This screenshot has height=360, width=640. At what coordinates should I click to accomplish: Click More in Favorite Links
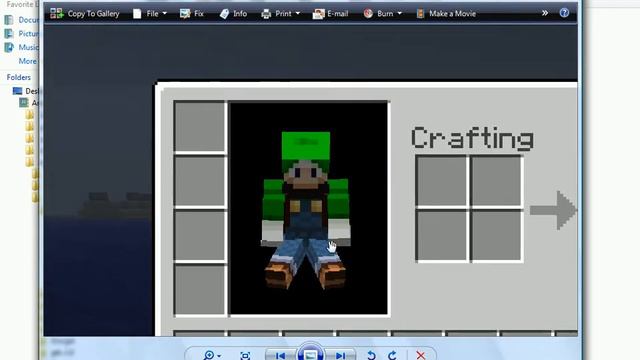click(27, 61)
